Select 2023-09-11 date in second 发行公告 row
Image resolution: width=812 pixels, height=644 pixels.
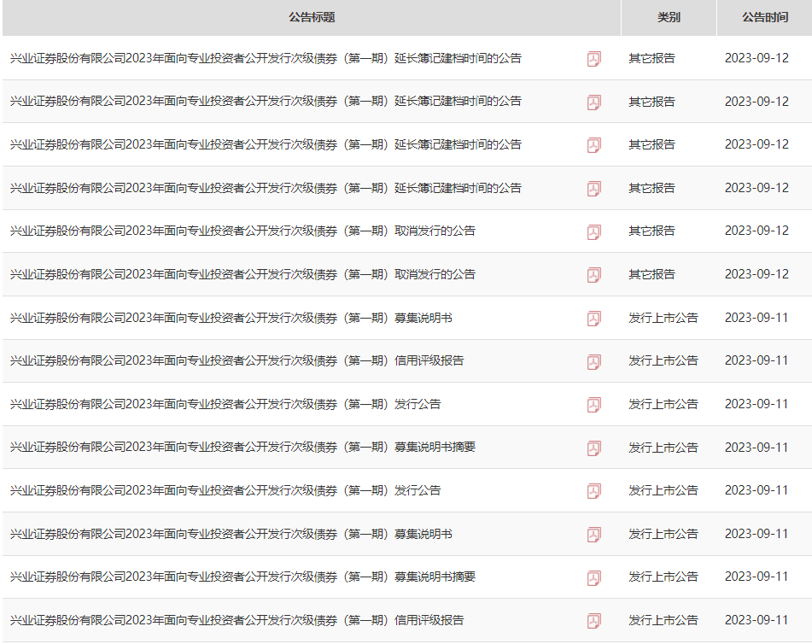(x=756, y=490)
